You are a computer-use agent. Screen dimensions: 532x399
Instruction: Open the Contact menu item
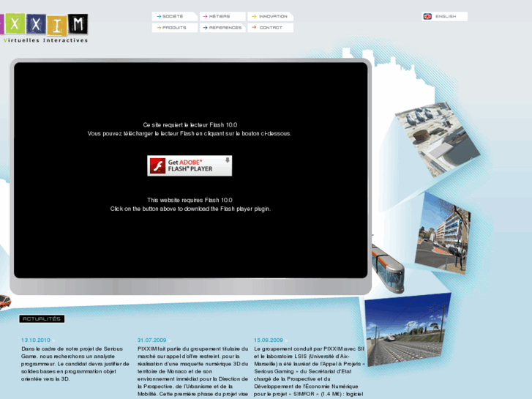point(271,28)
